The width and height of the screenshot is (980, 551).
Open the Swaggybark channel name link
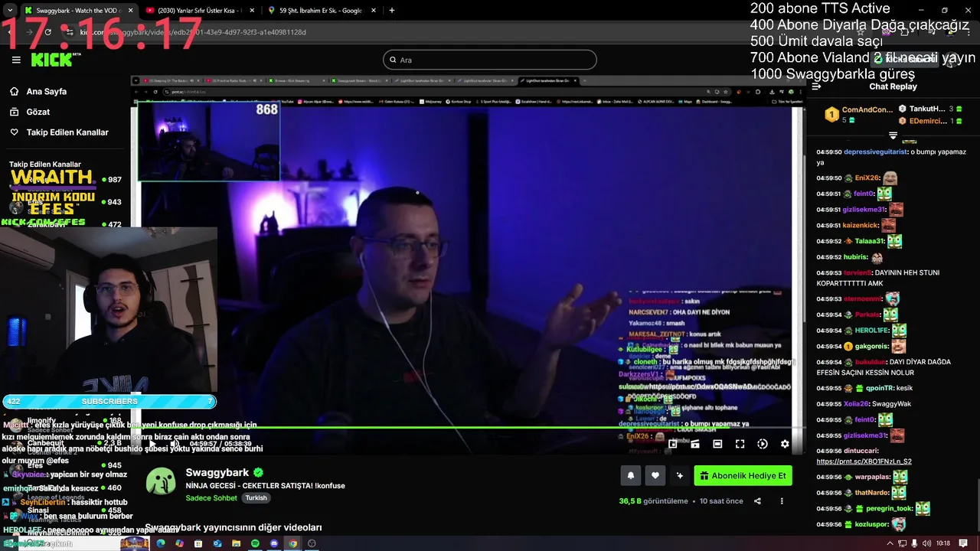(x=217, y=473)
